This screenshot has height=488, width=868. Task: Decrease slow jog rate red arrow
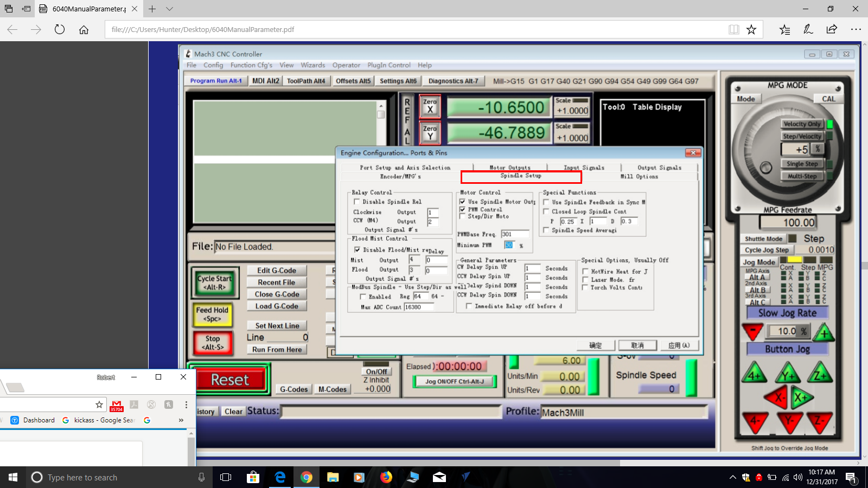click(x=752, y=331)
